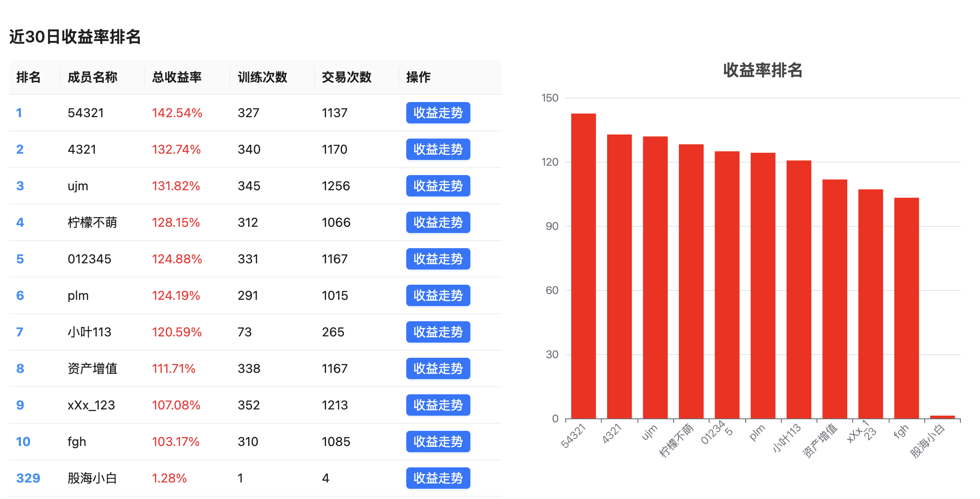View 收益走势 for member ujm
980x499 pixels.
click(438, 186)
